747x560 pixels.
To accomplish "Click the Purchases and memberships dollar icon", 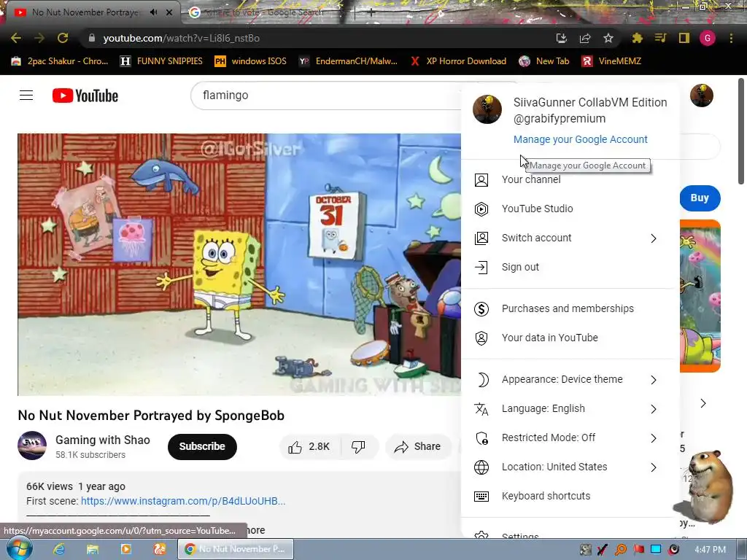I will pos(481,308).
